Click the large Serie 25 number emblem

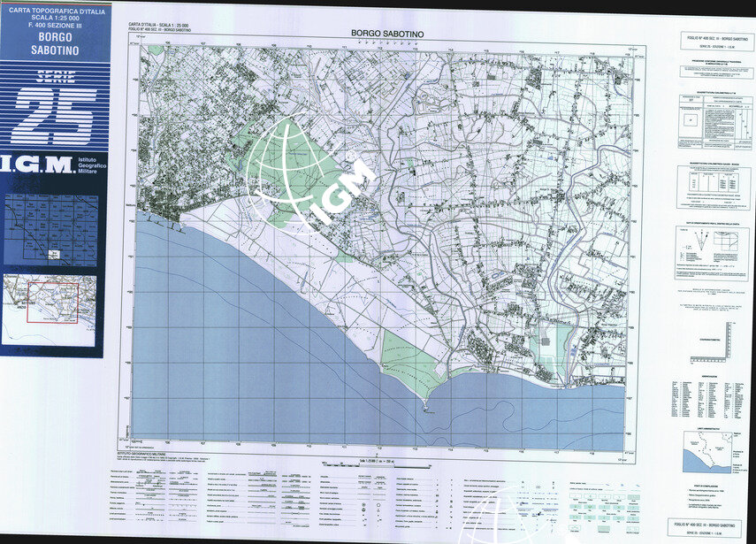[x=55, y=115]
